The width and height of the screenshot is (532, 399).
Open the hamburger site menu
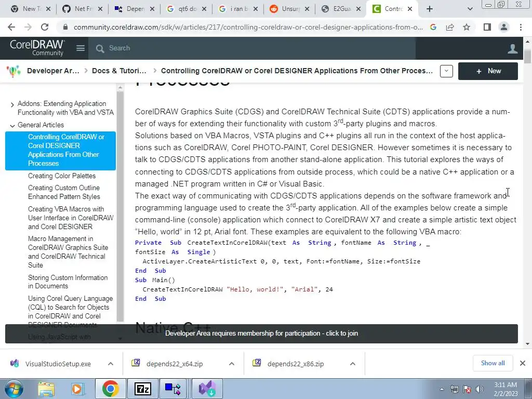81,48
